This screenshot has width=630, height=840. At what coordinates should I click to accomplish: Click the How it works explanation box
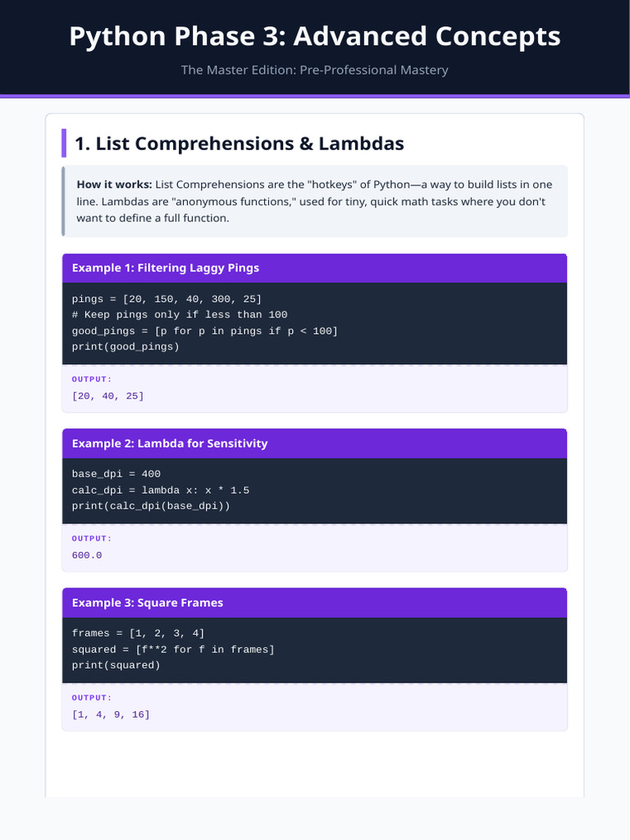click(314, 202)
